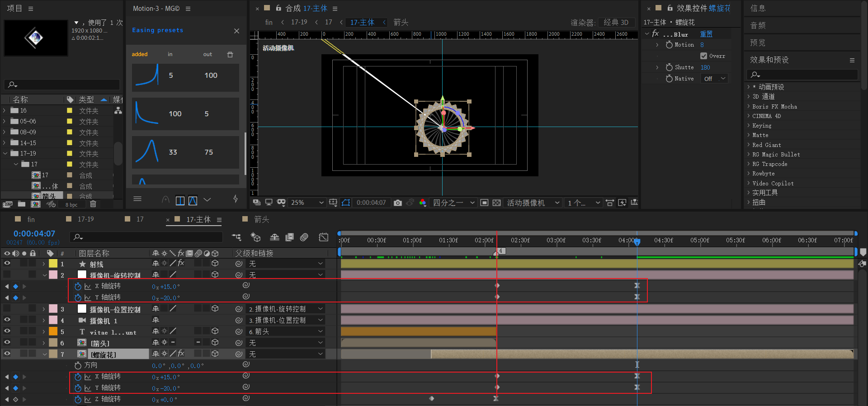Viewport: 868px width, 406px height.
Task: Click the always preview this view icon
Action: click(256, 203)
